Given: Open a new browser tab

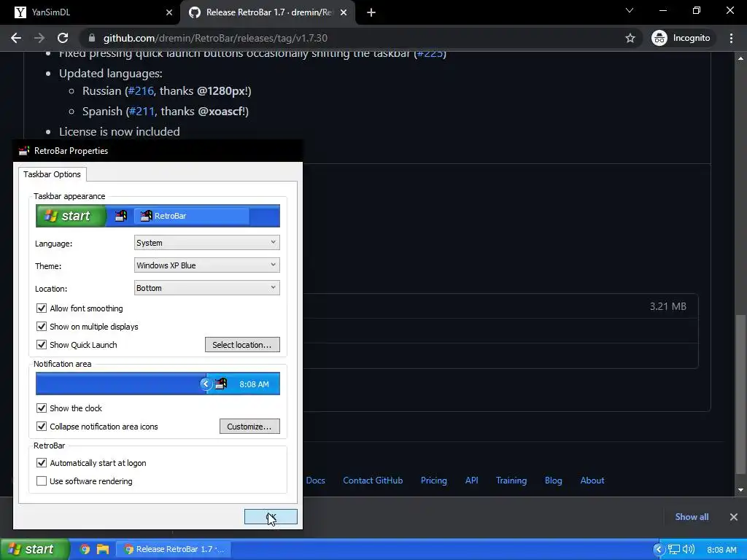Looking at the screenshot, I should (x=371, y=12).
